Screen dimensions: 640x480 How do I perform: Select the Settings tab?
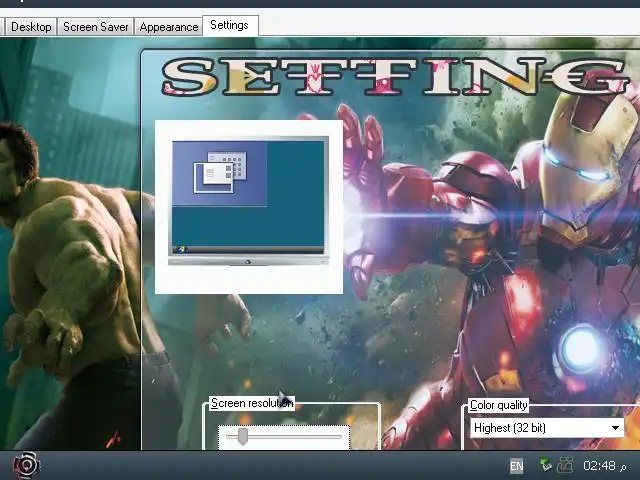(229, 25)
